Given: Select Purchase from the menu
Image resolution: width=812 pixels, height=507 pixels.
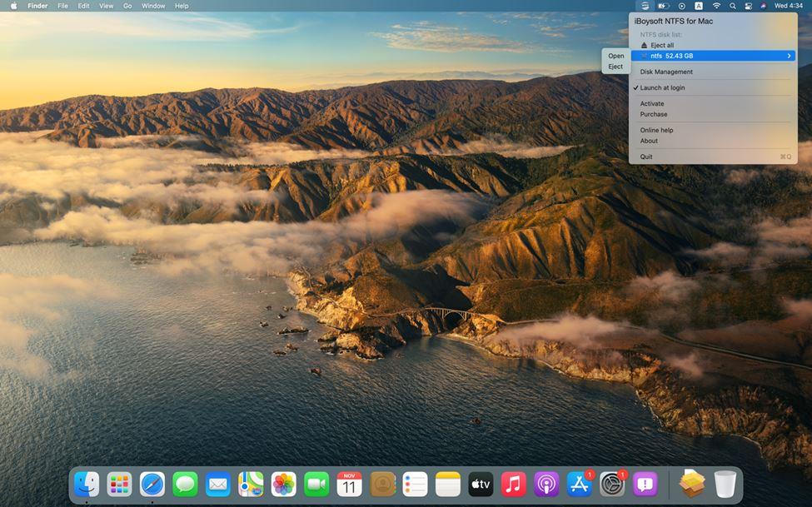Looking at the screenshot, I should tap(653, 114).
